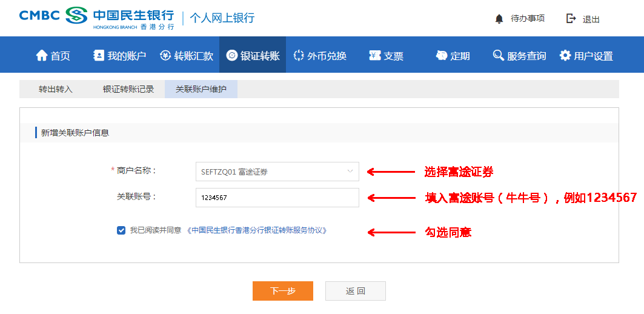This screenshot has height=314, width=644.
Task: Click the 返回 button
Action: [x=355, y=291]
